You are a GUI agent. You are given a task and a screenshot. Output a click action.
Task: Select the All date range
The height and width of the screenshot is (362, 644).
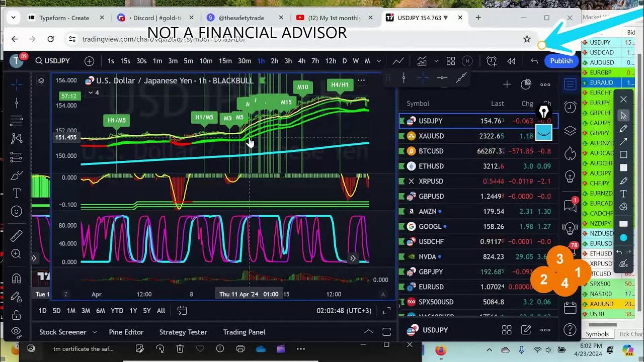[x=161, y=311]
